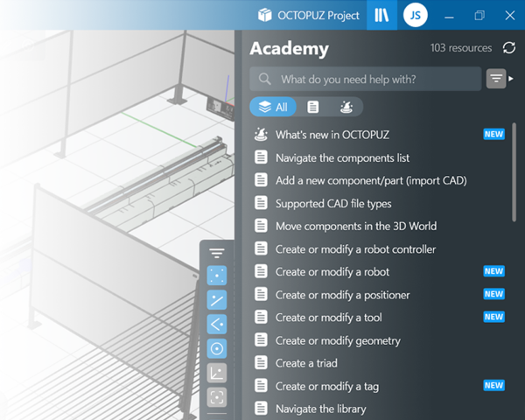The height and width of the screenshot is (420, 525).
Task: Click NEW badge on 'Create or modify a tool'
Action: tap(493, 317)
